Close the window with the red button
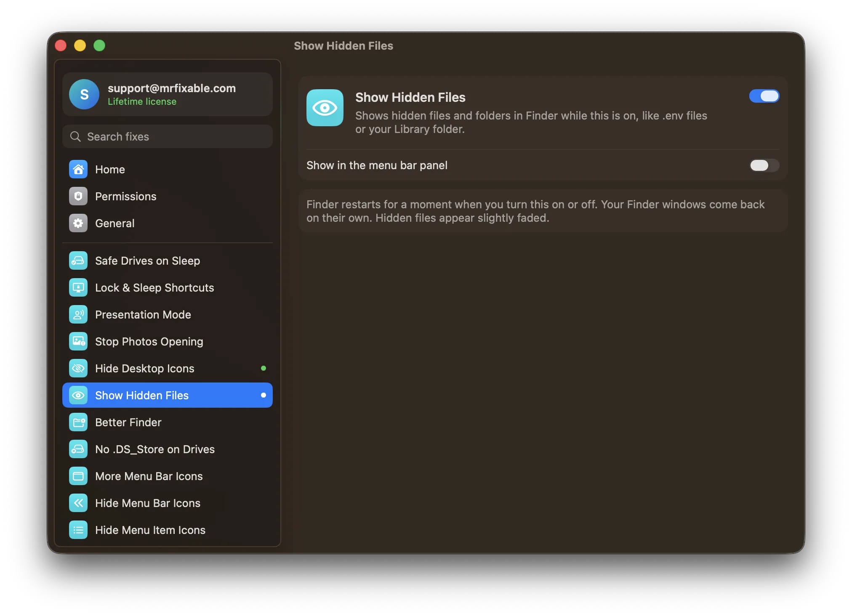852x616 pixels. 61,45
